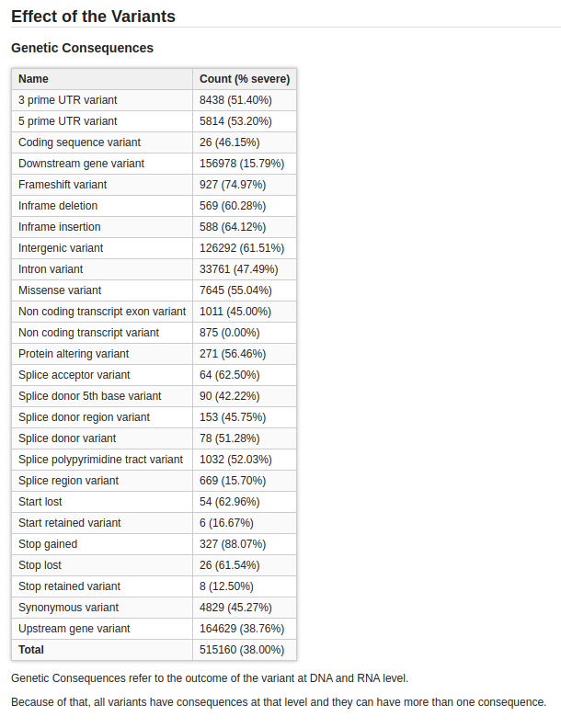Click the "Start lost" name cell

pyautogui.click(x=40, y=502)
